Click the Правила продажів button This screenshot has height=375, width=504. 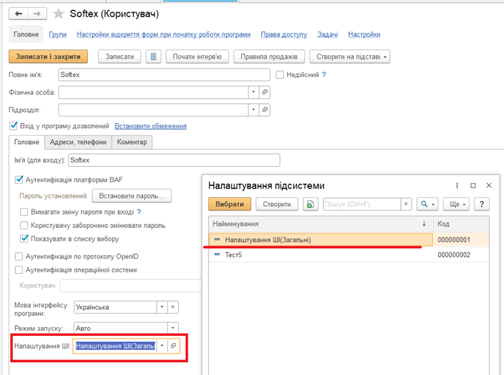[x=269, y=57]
